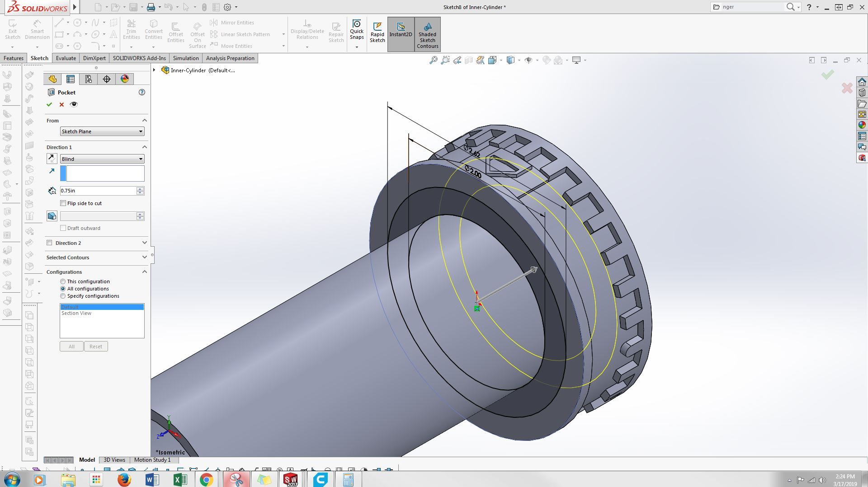Enable Flip side to cut checkbox
This screenshot has width=868, height=487.
click(63, 203)
